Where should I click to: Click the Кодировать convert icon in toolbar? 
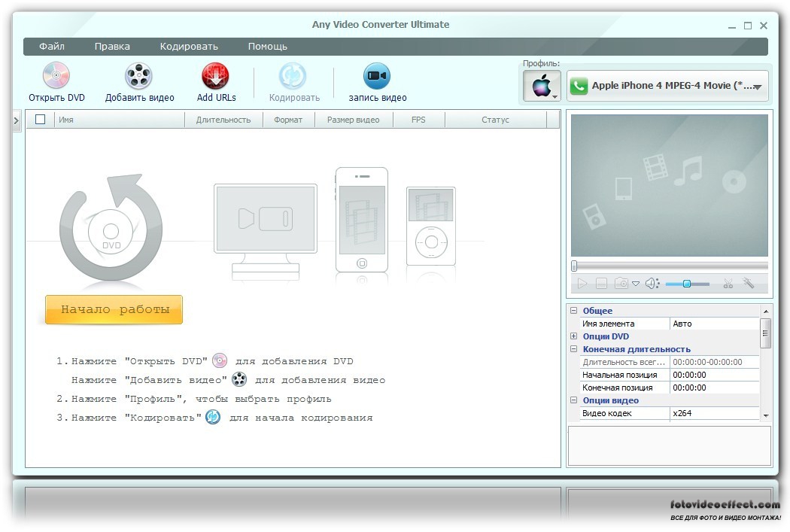pyautogui.click(x=293, y=75)
